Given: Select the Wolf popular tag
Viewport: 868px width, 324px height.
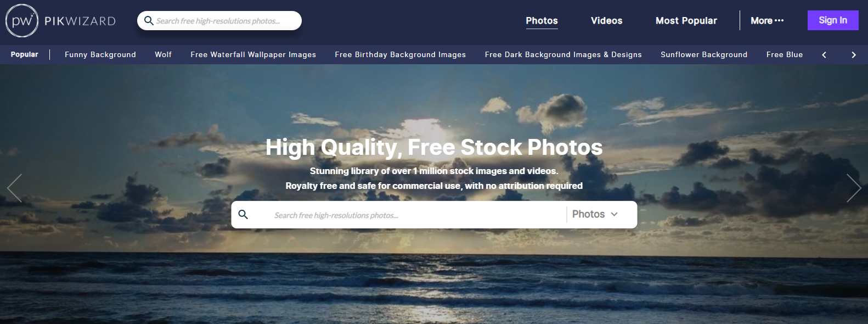Looking at the screenshot, I should (163, 54).
